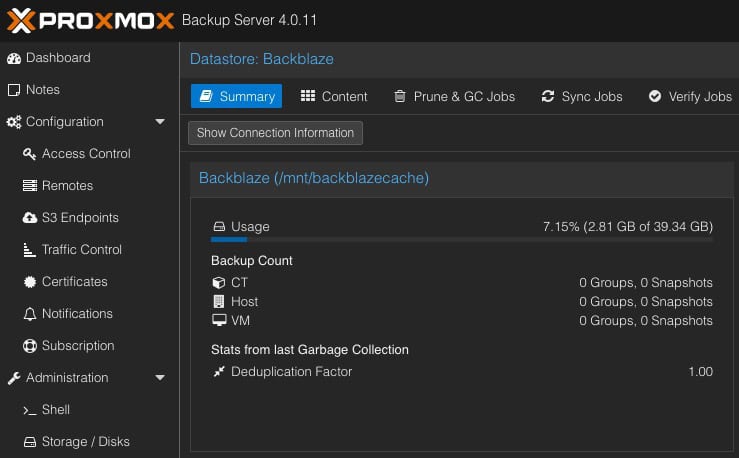
Task: Click the Usage disk icon
Action: (x=219, y=227)
